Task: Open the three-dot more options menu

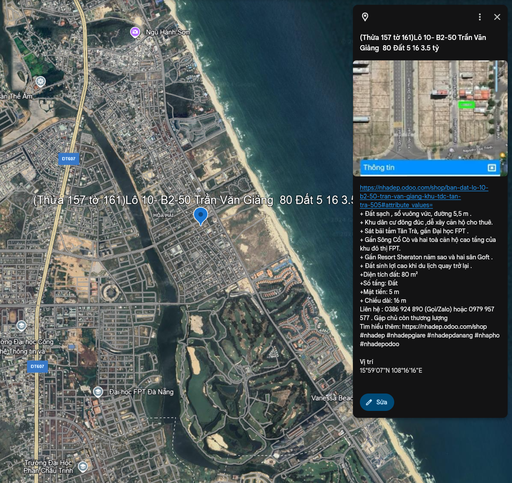Action: pyautogui.click(x=480, y=17)
